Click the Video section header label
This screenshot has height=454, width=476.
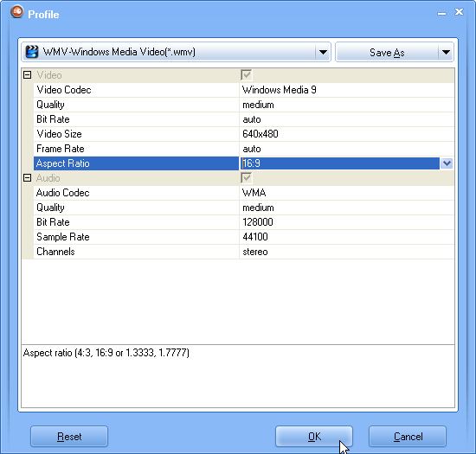pos(49,75)
